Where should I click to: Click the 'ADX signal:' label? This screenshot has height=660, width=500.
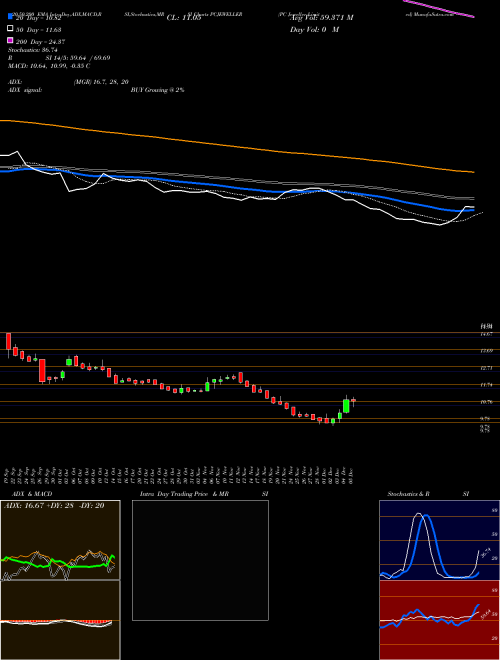pos(25,90)
